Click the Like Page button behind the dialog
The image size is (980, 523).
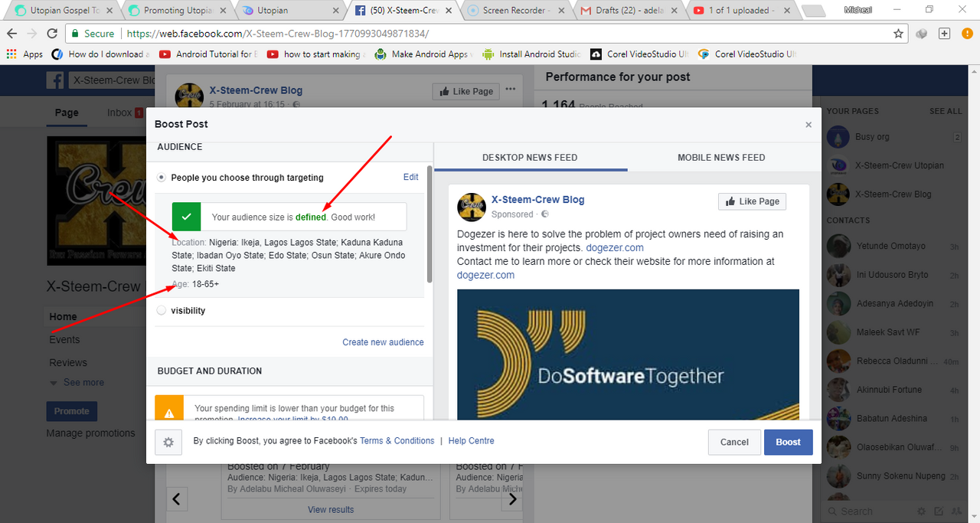465,91
